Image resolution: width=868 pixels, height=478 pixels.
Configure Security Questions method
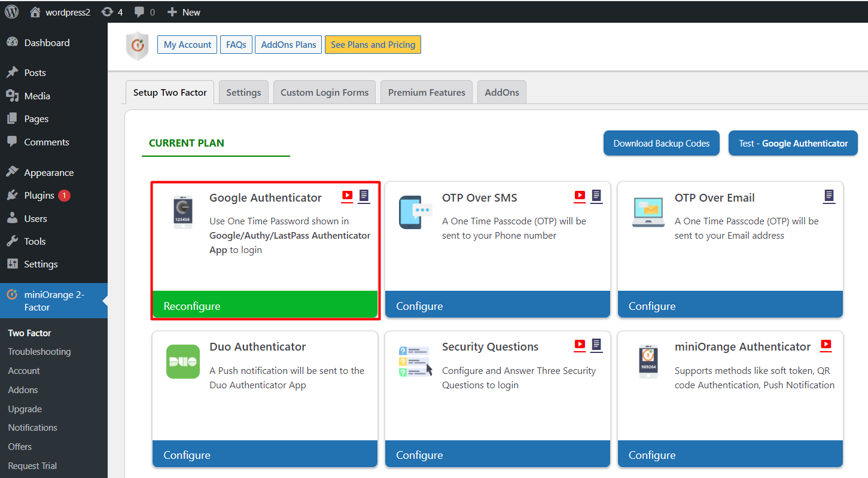[x=498, y=454]
